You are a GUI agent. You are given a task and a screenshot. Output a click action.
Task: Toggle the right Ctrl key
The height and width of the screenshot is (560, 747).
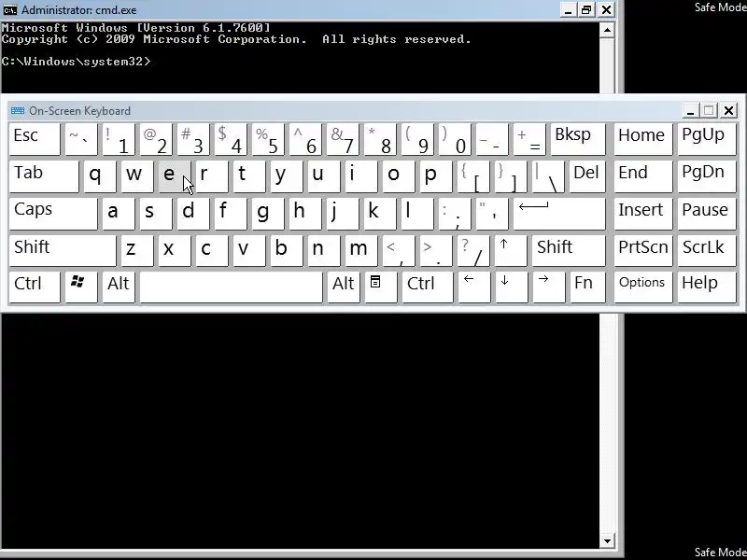(x=428, y=287)
